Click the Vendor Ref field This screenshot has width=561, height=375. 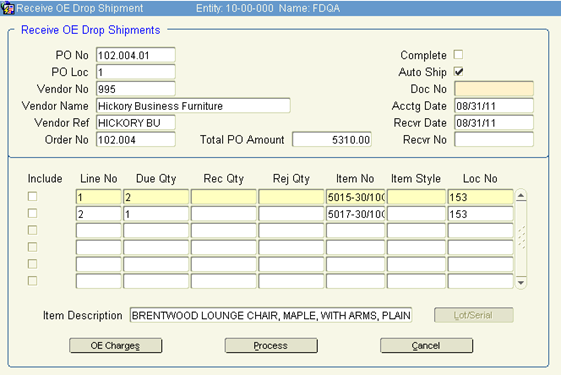136,123
